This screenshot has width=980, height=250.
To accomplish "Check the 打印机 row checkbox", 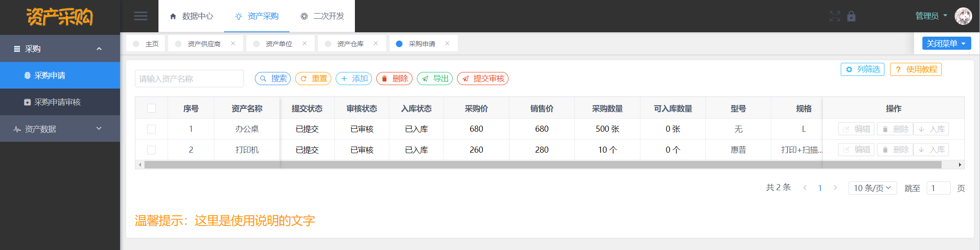I will tap(151, 150).
